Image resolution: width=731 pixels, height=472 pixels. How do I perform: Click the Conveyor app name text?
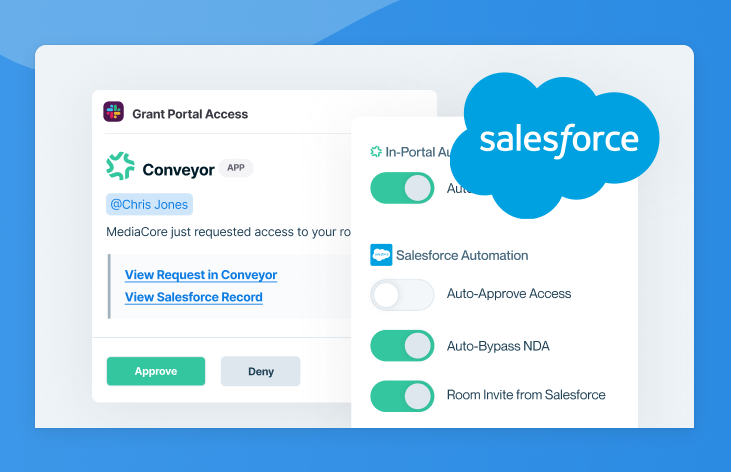click(179, 170)
